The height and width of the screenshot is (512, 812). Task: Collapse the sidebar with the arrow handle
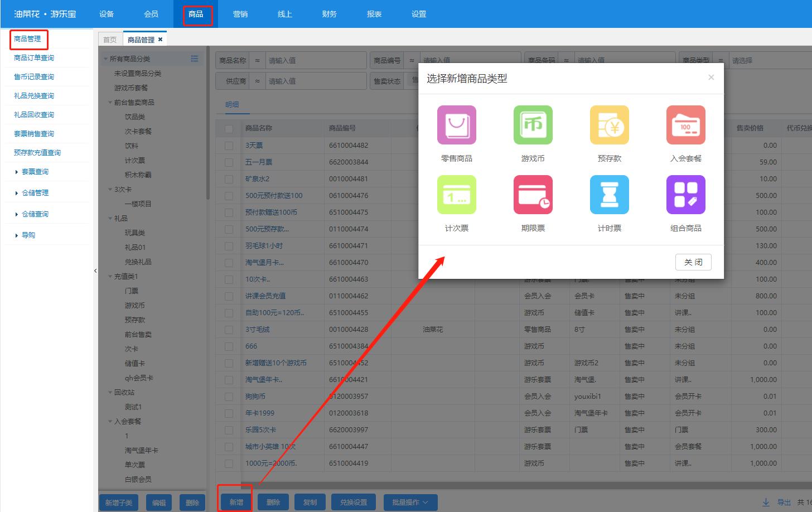point(95,271)
